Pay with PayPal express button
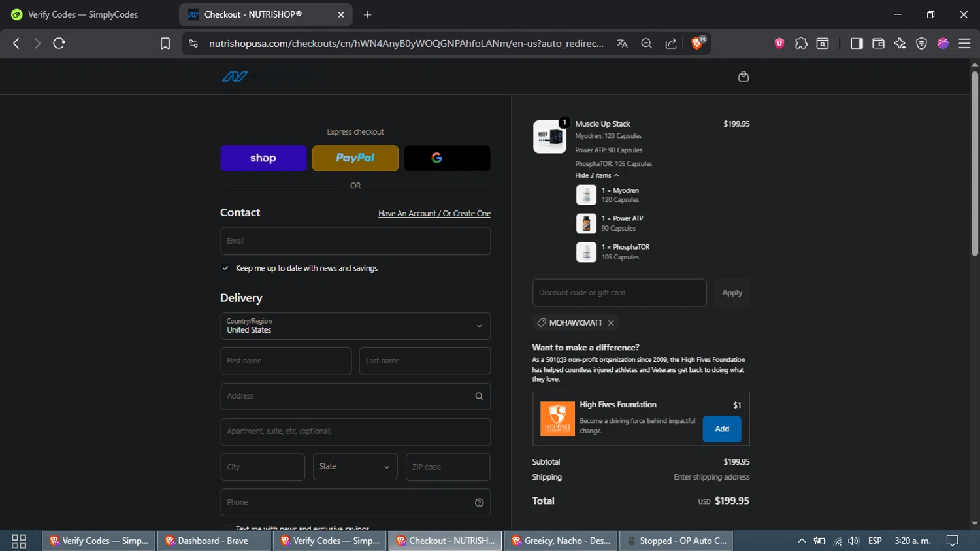Screen dimensions: 980x551 [x=355, y=158]
